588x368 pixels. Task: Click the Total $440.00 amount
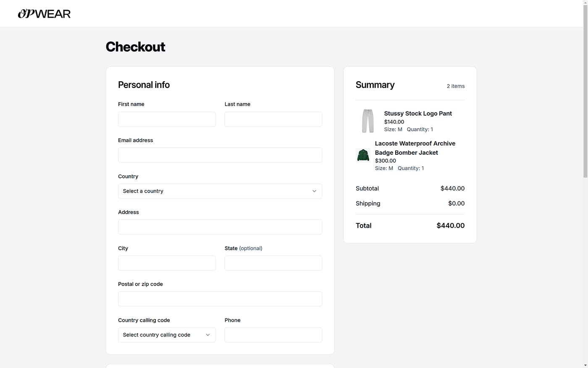click(450, 226)
